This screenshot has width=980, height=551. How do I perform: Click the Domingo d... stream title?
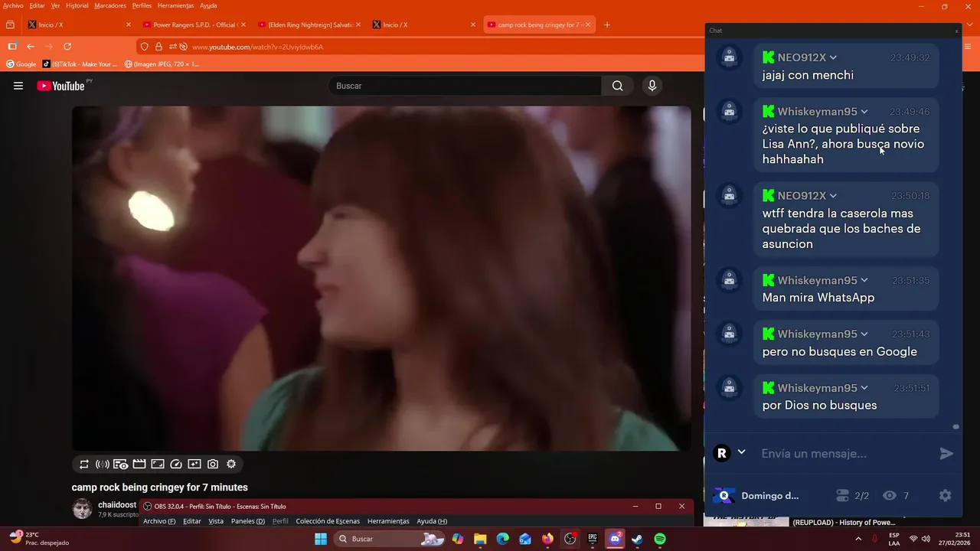(x=769, y=496)
